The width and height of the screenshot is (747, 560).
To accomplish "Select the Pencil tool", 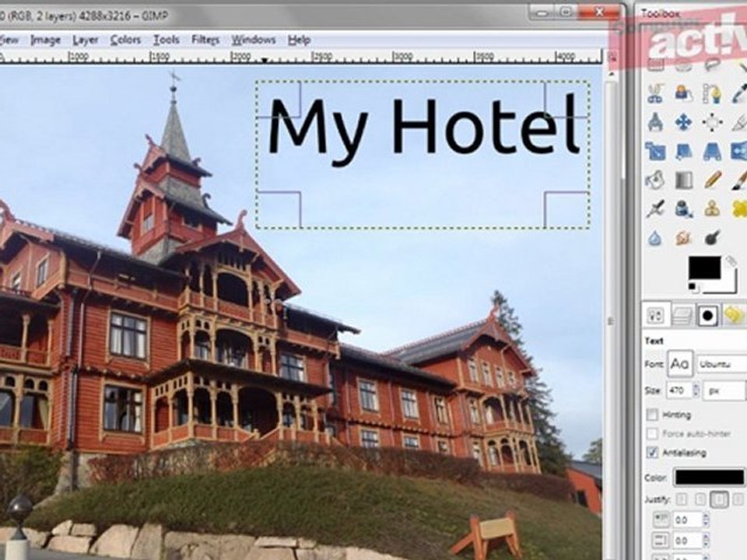I will pyautogui.click(x=712, y=180).
